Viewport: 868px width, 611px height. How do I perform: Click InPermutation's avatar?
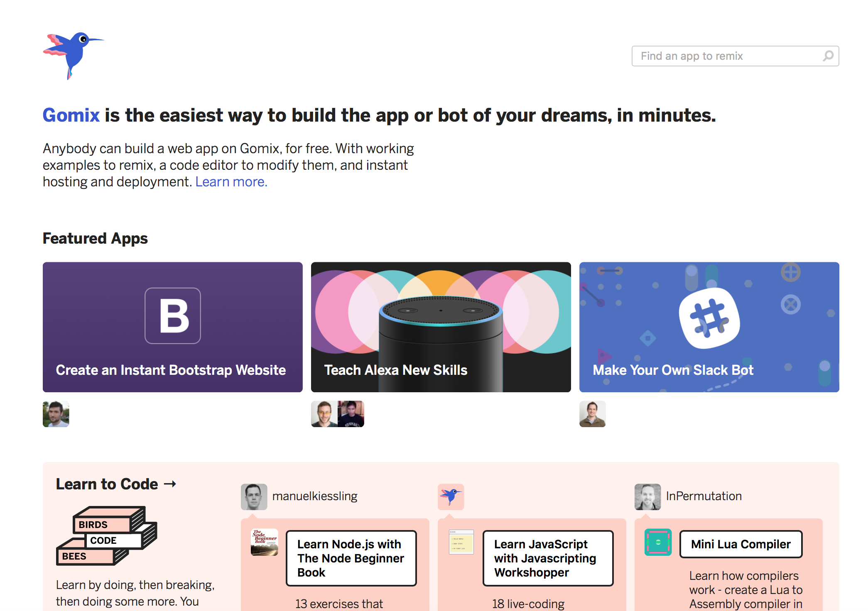coord(647,497)
